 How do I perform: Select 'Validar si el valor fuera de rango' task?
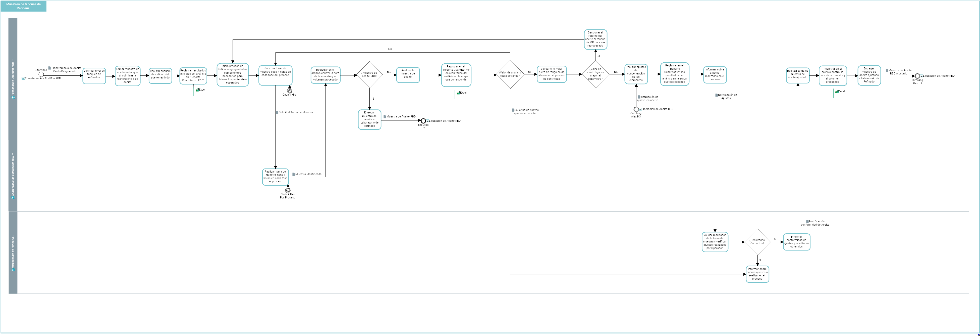click(x=552, y=74)
